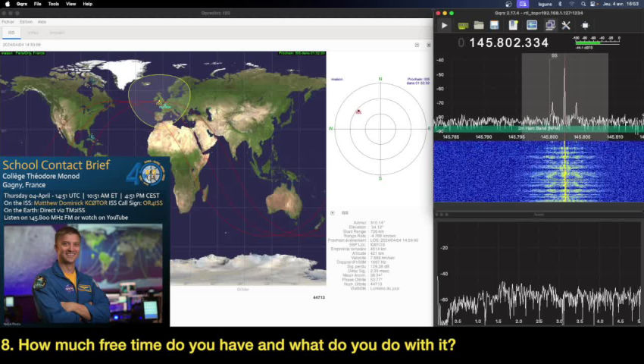Click the 145.802.334 frequency display

coord(508,42)
